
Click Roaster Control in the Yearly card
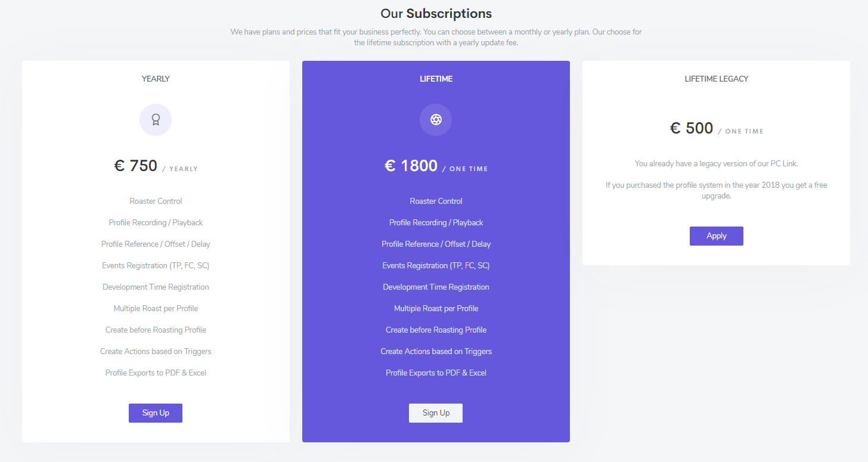pos(156,201)
